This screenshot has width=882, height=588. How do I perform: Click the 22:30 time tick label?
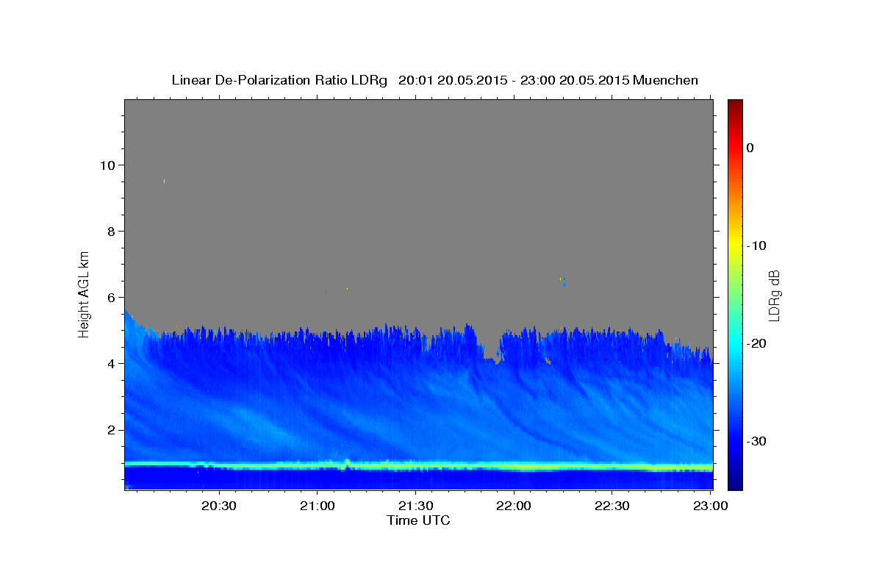point(612,506)
